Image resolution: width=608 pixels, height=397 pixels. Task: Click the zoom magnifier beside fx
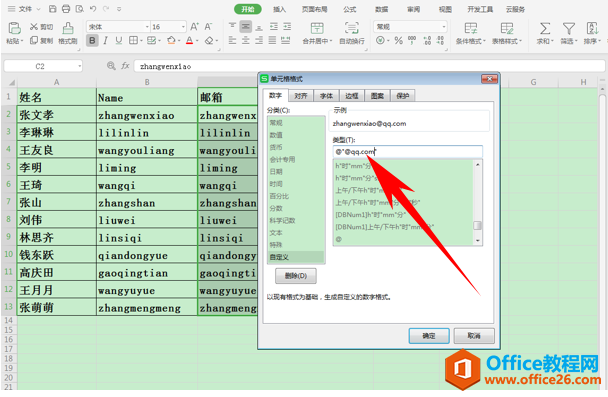coord(111,66)
